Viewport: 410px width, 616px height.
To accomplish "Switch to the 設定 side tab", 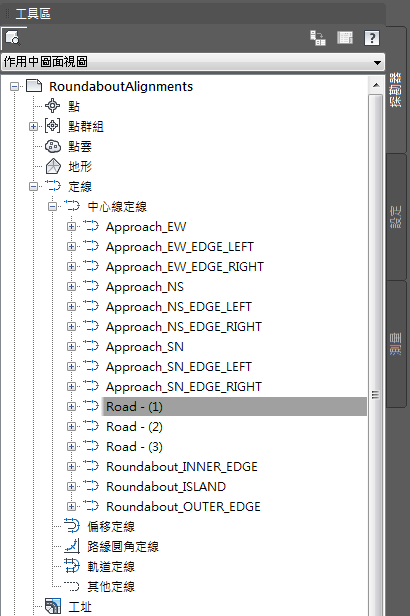I will click(396, 216).
